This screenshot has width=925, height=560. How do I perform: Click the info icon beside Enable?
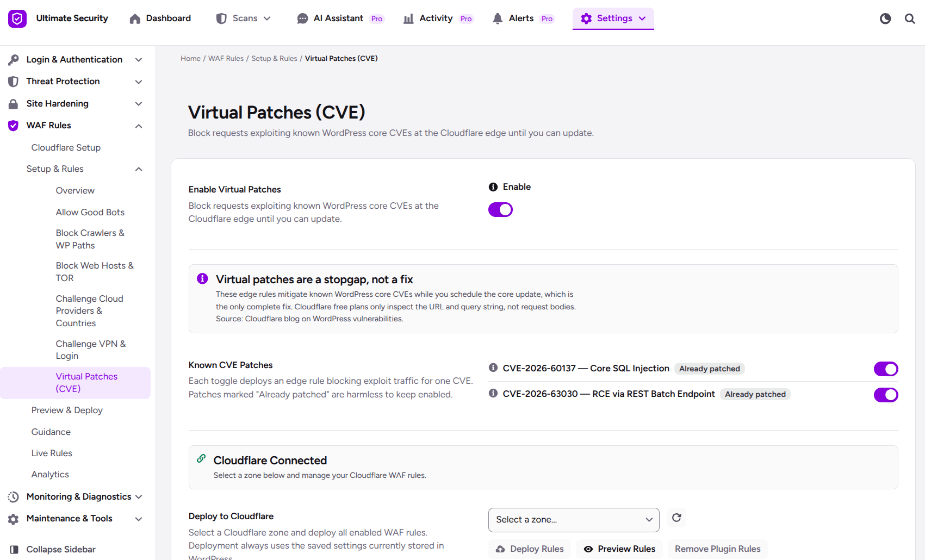coord(493,187)
